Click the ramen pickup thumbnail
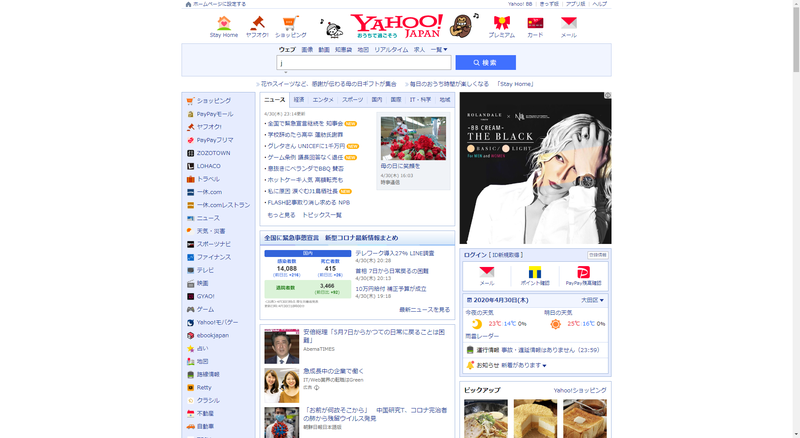The height and width of the screenshot is (438, 800). 486,419
